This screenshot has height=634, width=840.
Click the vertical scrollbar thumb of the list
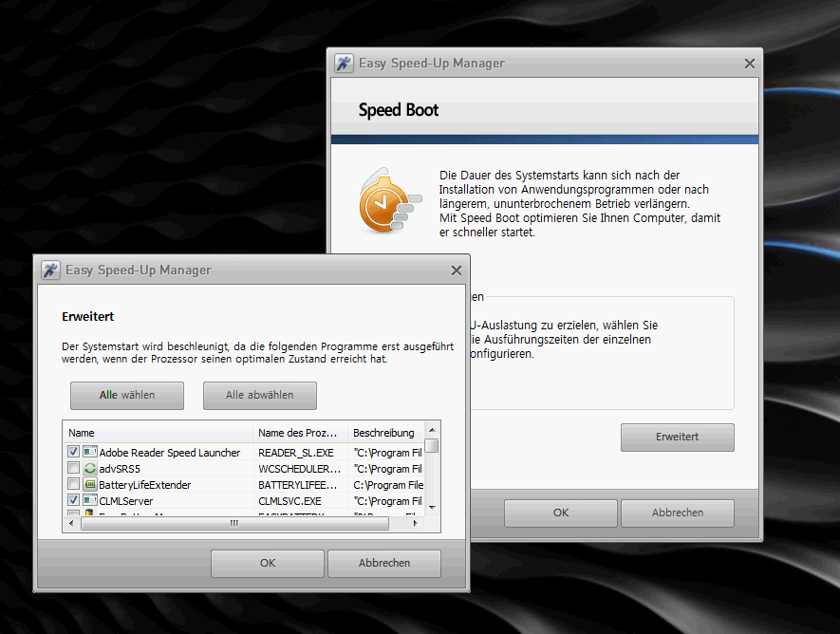tap(432, 445)
